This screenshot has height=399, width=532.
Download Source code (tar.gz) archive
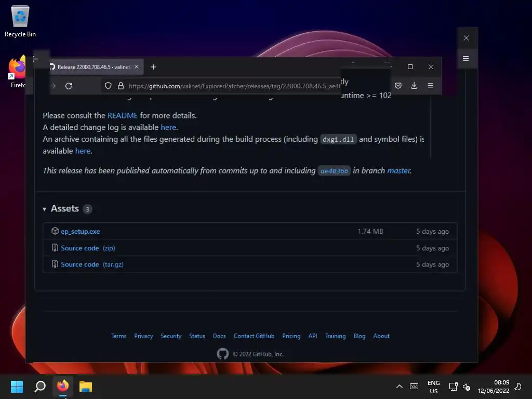click(92, 264)
